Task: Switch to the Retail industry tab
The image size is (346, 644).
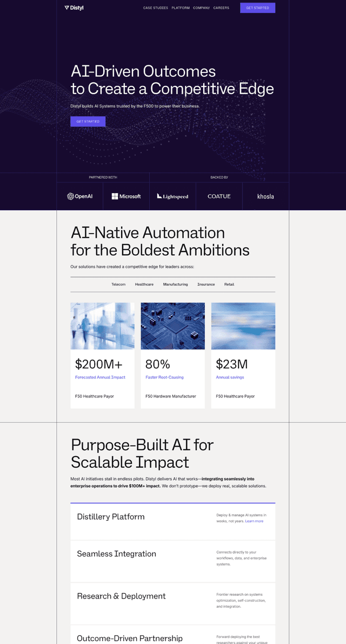Action: pos(229,284)
